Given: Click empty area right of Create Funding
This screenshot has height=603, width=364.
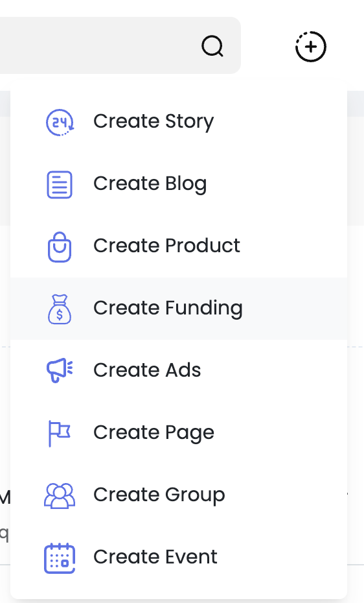Looking at the screenshot, I should 295,309.
